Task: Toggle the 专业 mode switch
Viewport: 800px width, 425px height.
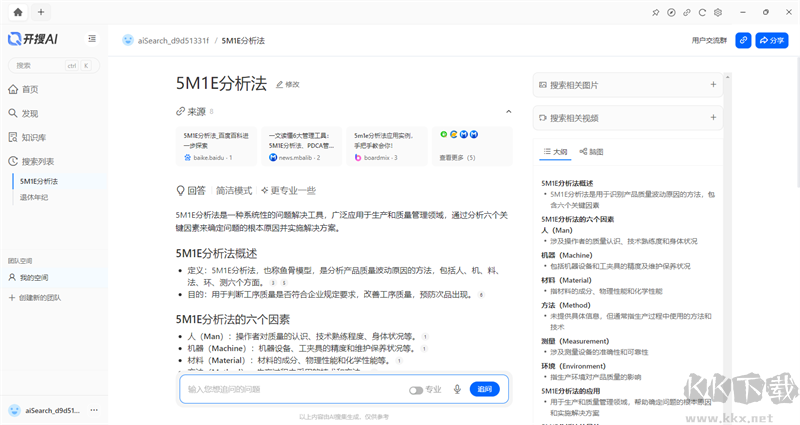Action: tap(415, 389)
